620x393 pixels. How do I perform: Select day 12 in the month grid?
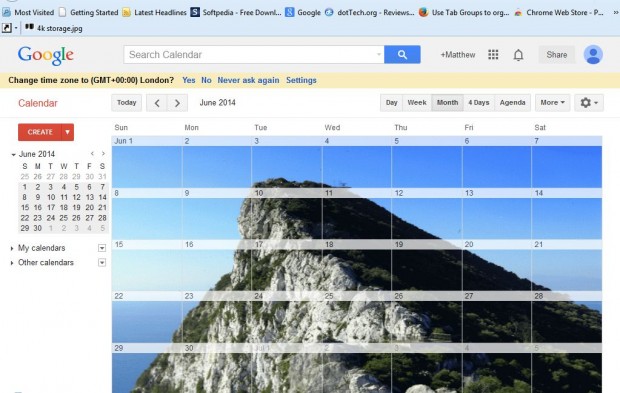click(x=426, y=214)
